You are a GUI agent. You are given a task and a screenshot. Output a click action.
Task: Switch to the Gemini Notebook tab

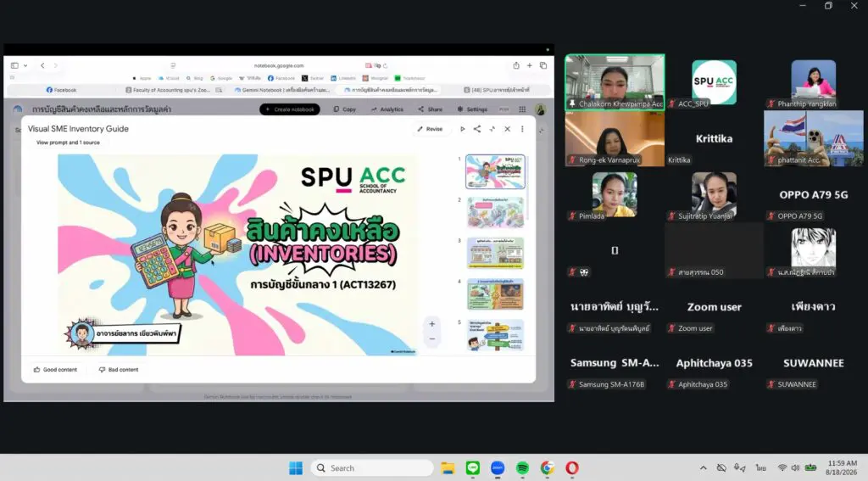(282, 90)
